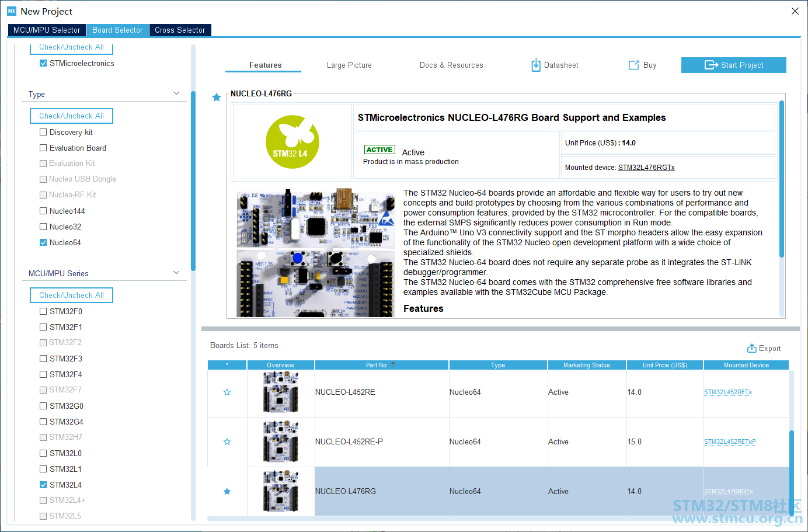Open STM32L452RETx link in boards list

coord(728,392)
